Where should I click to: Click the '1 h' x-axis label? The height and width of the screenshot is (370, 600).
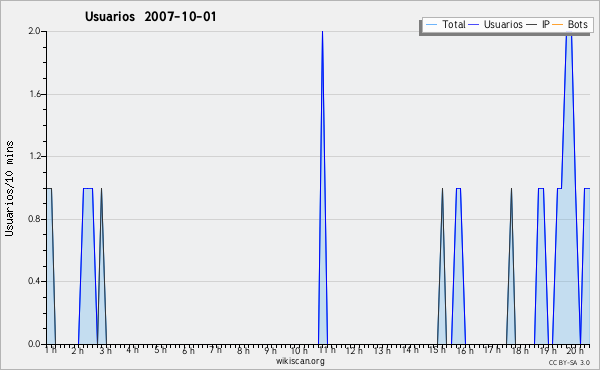coord(51,350)
